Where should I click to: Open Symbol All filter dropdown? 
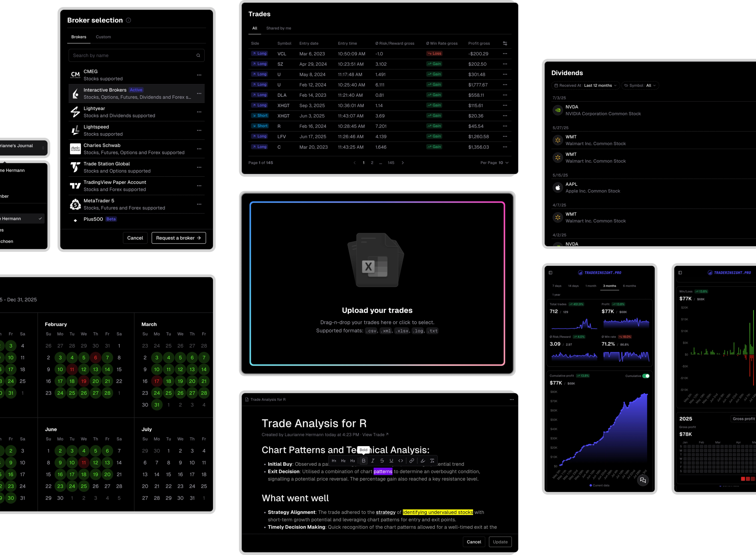click(640, 85)
